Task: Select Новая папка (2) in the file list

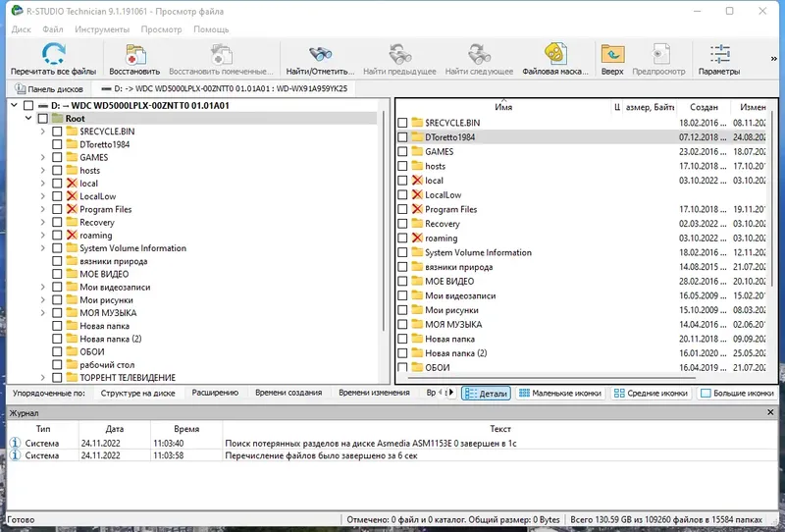Action: pyautogui.click(x=455, y=353)
